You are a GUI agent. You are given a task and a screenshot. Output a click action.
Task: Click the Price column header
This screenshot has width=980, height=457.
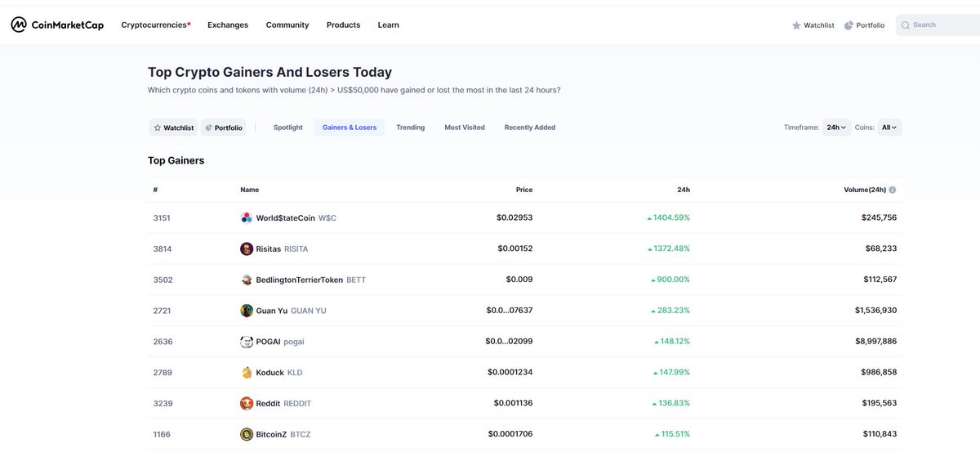(524, 190)
